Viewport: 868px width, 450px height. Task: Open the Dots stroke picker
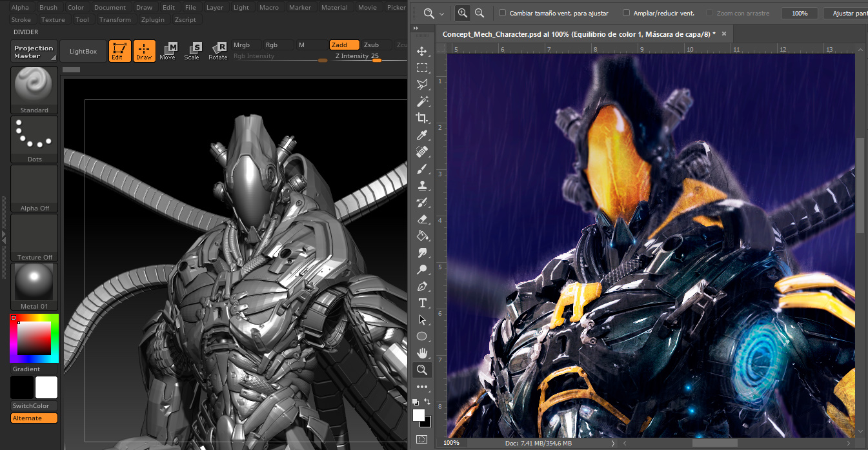(34, 139)
